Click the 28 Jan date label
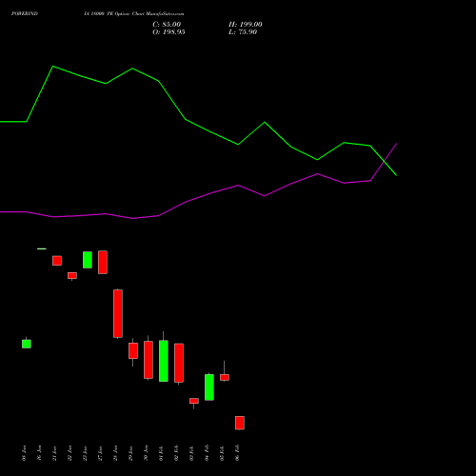Viewport: 476px width, 476px height. tap(116, 453)
